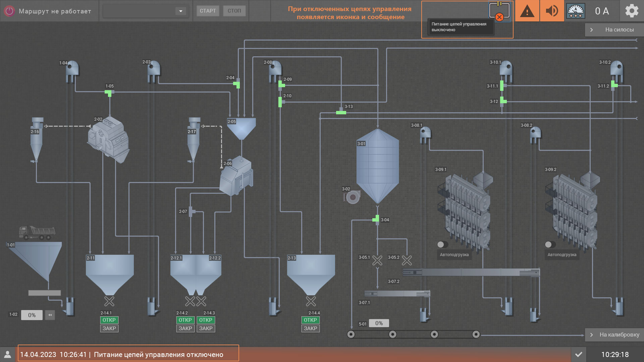
Task: Open the ammeter gauge panel icon
Action: pyautogui.click(x=576, y=11)
